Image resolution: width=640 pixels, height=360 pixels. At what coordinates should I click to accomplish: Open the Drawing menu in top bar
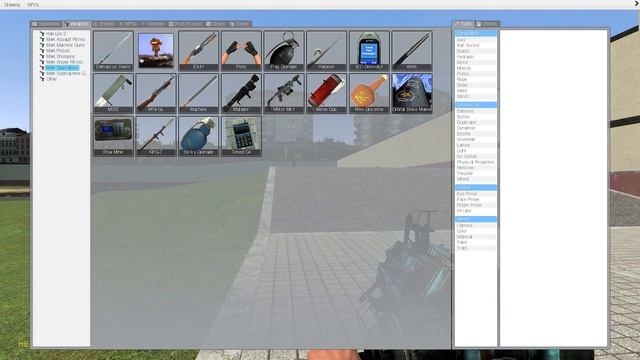(x=12, y=5)
